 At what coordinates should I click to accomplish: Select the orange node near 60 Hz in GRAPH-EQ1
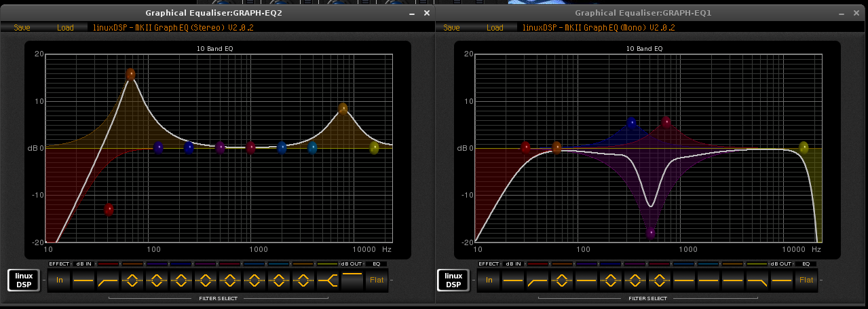click(556, 147)
